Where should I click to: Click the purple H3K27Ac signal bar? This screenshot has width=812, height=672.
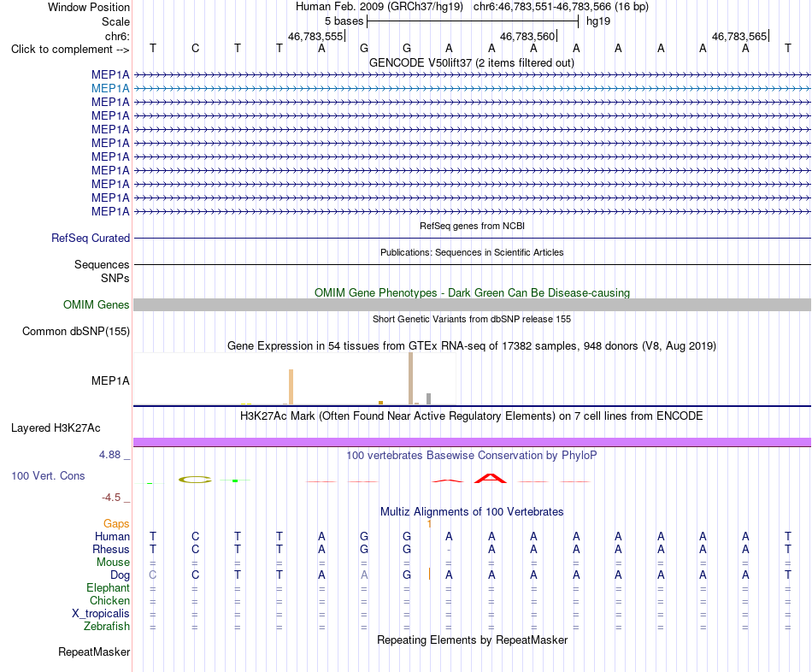pyautogui.click(x=472, y=442)
